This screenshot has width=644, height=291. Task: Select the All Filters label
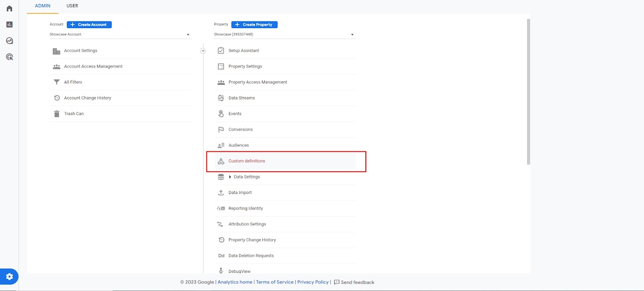point(73,82)
